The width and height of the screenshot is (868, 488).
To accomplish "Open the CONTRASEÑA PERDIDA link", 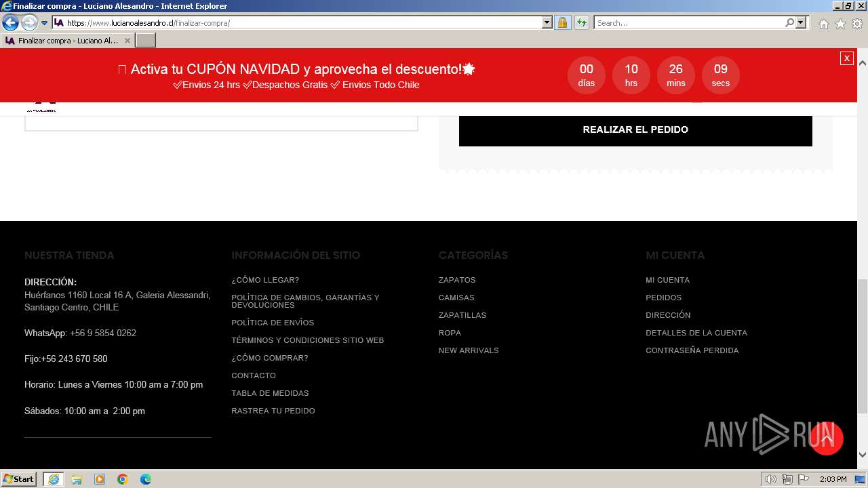I will tap(692, 350).
